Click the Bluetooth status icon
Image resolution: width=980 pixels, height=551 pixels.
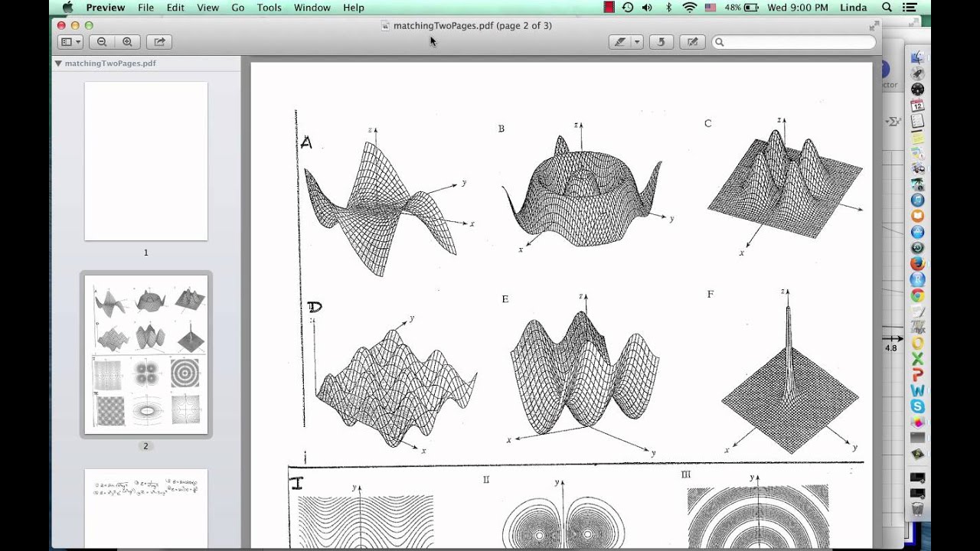pos(668,8)
